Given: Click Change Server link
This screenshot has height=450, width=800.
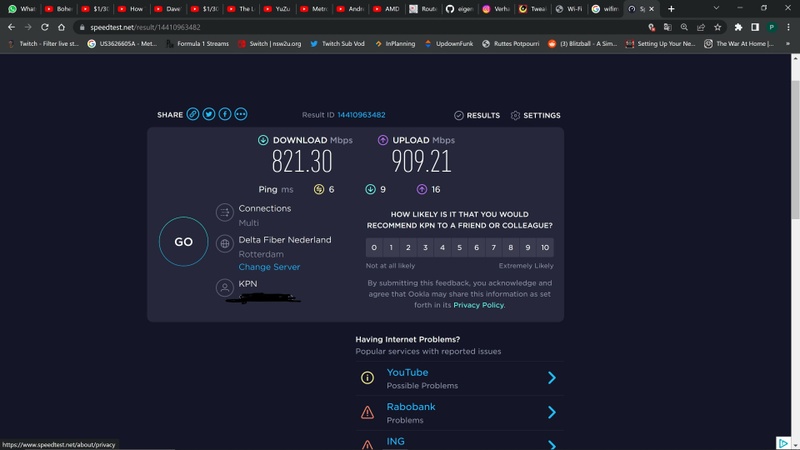Looking at the screenshot, I should tap(269, 267).
